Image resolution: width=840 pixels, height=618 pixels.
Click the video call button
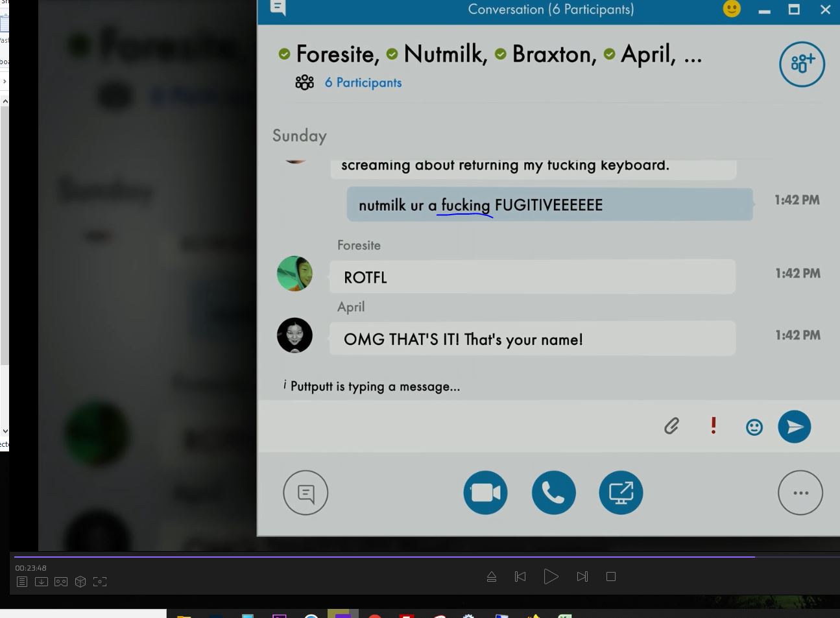click(485, 493)
